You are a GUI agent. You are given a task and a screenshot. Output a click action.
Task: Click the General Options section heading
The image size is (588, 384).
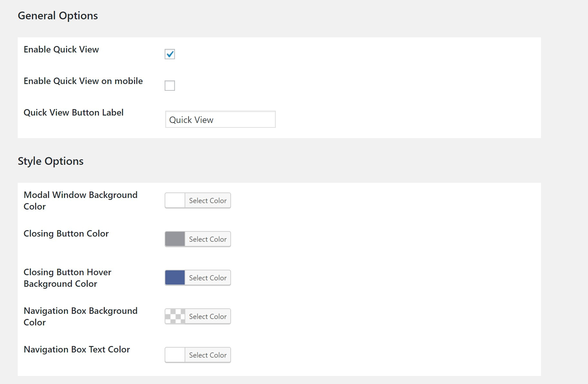pos(58,16)
